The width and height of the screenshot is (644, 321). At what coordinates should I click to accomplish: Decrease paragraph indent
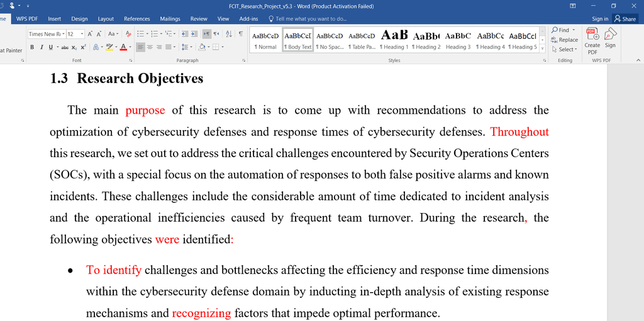coord(185,34)
